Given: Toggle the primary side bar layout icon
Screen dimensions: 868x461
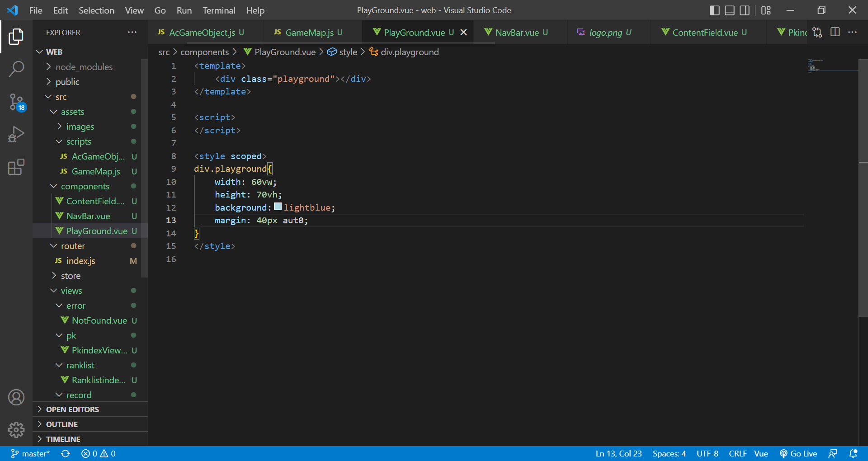Looking at the screenshot, I should (x=715, y=10).
